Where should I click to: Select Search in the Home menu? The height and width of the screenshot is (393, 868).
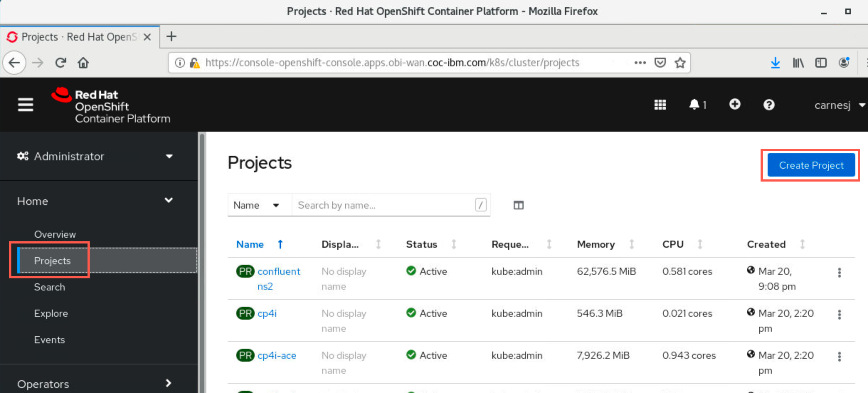pos(49,287)
